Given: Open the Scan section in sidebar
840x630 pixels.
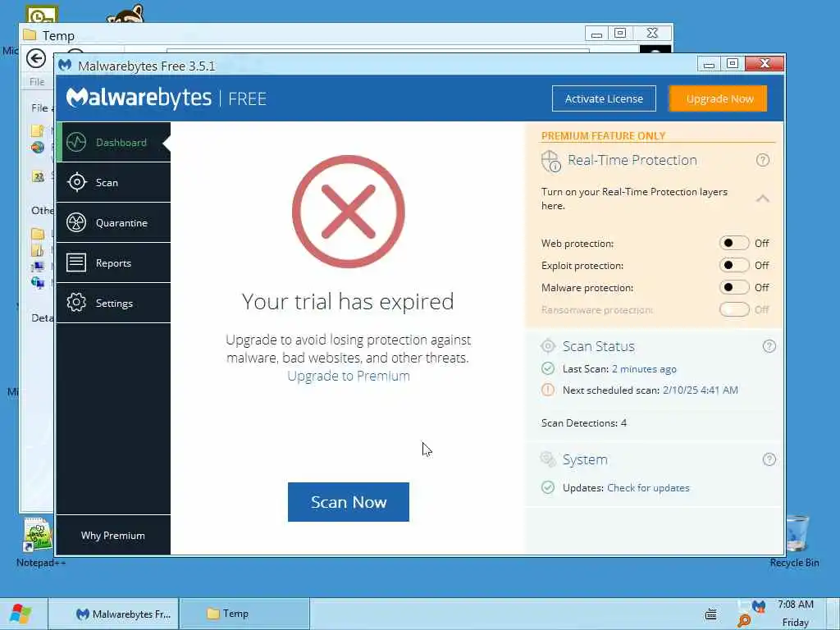Looking at the screenshot, I should (113, 182).
